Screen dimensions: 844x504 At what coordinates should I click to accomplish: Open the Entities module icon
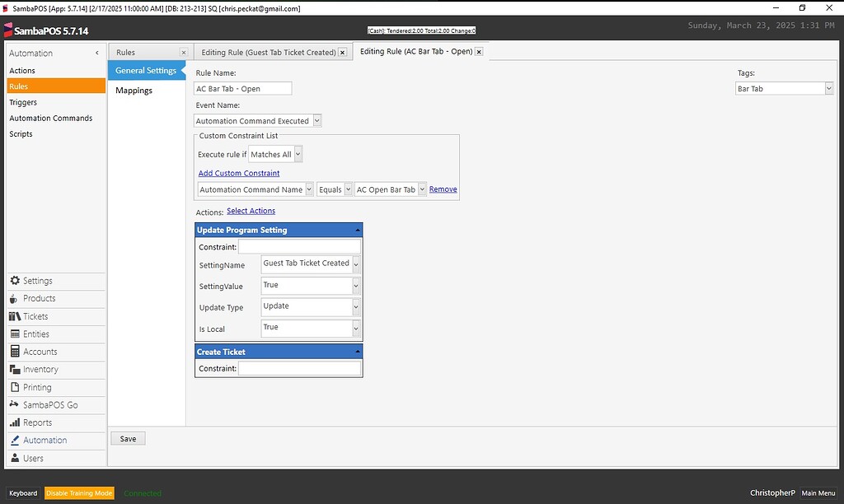pos(15,334)
